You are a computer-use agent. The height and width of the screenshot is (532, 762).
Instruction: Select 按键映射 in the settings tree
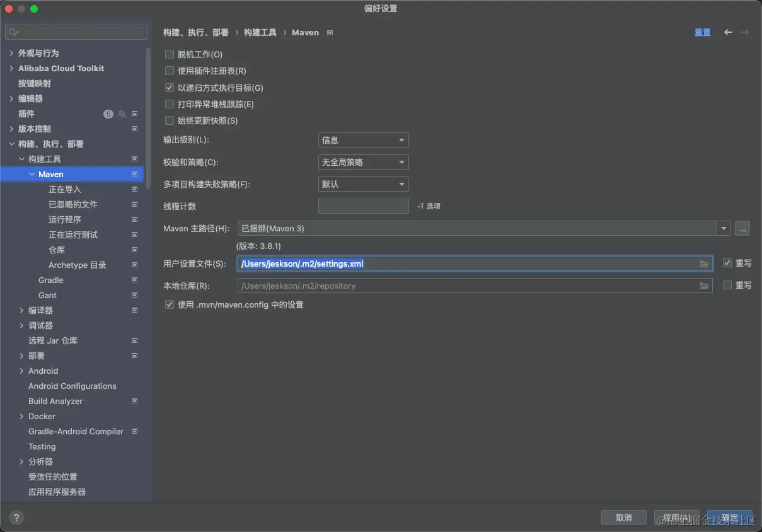pos(35,84)
